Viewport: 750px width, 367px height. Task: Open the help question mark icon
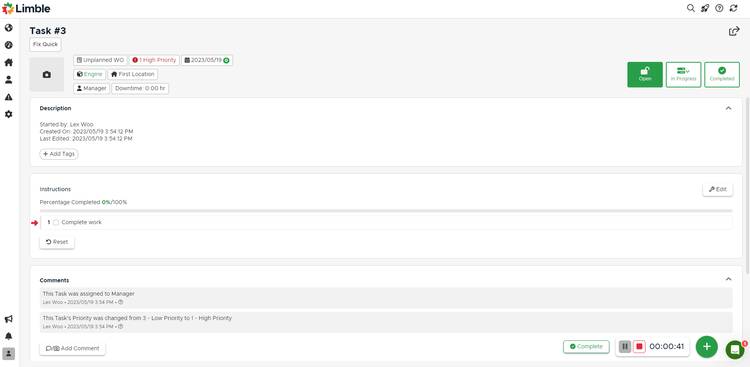pos(719,8)
